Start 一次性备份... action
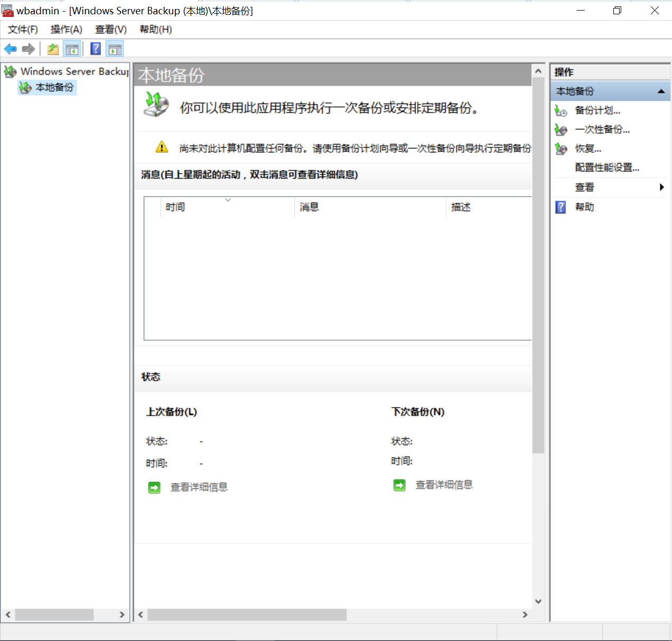672x641 pixels. click(x=603, y=130)
